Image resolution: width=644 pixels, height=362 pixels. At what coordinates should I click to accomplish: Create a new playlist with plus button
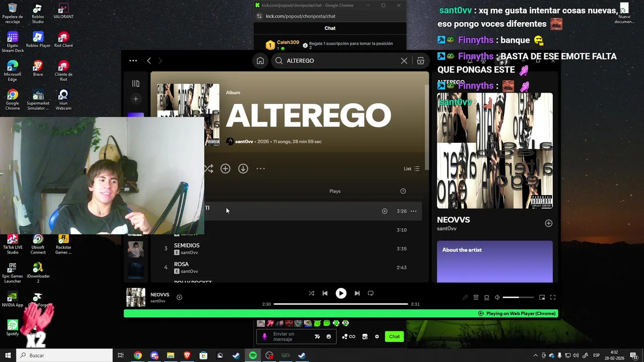[135, 99]
